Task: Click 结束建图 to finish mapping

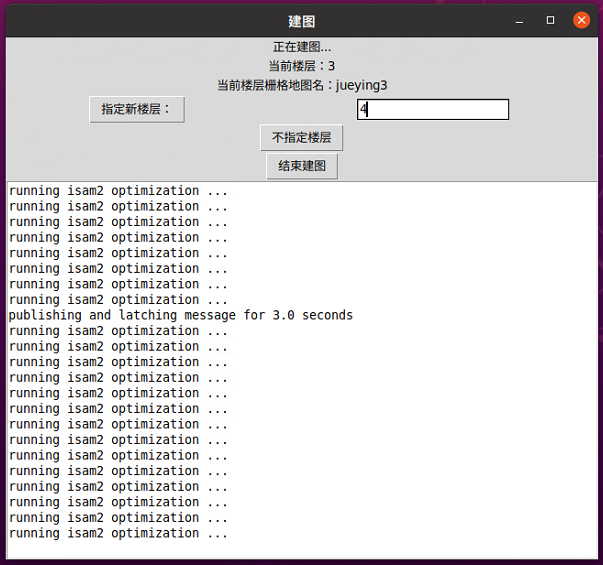Action: (x=302, y=166)
